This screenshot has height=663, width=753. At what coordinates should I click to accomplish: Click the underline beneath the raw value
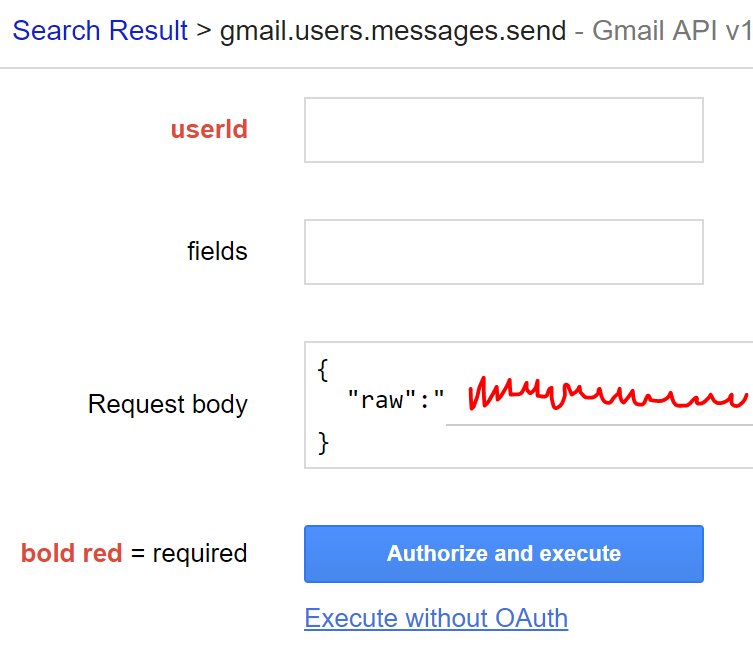(598, 424)
